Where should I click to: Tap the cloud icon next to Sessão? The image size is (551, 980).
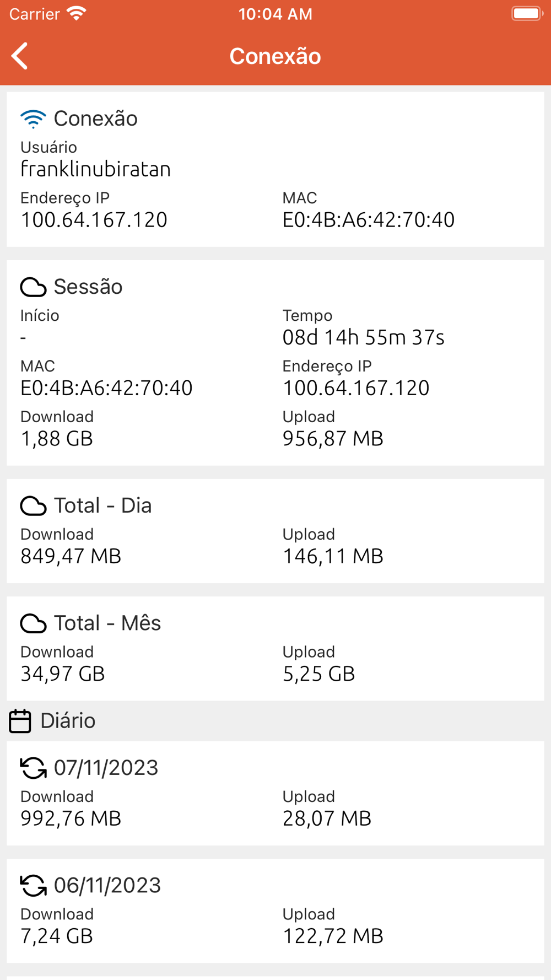(x=33, y=287)
